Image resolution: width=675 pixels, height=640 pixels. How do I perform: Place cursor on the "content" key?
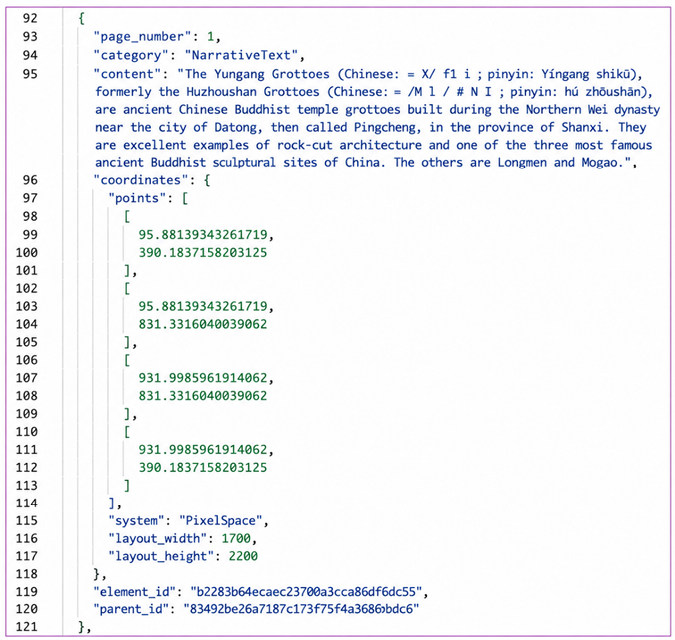127,74
